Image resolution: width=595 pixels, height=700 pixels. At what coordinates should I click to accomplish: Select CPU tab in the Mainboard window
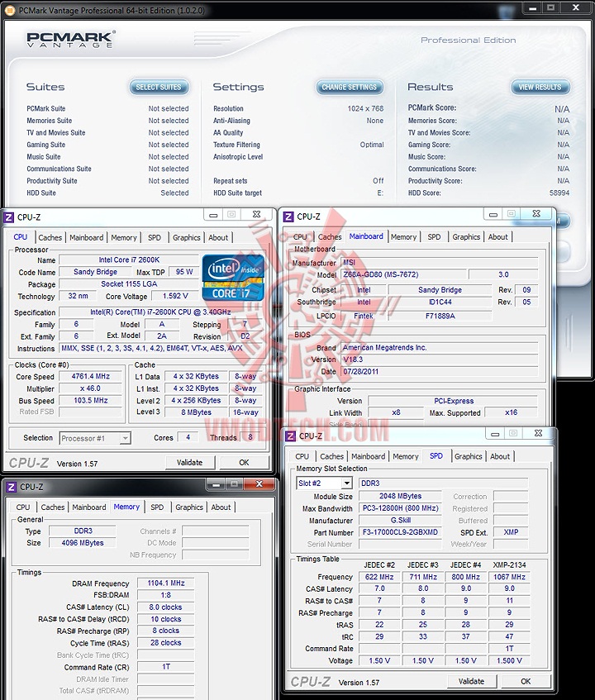300,236
